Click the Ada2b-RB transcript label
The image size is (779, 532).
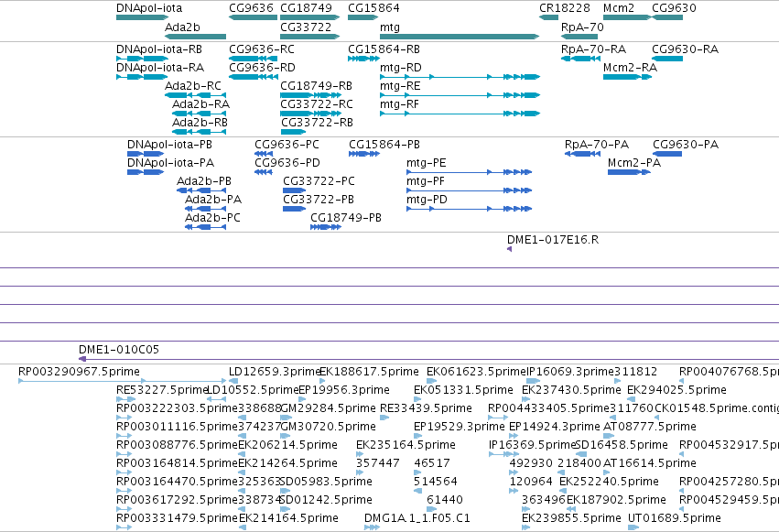point(200,123)
